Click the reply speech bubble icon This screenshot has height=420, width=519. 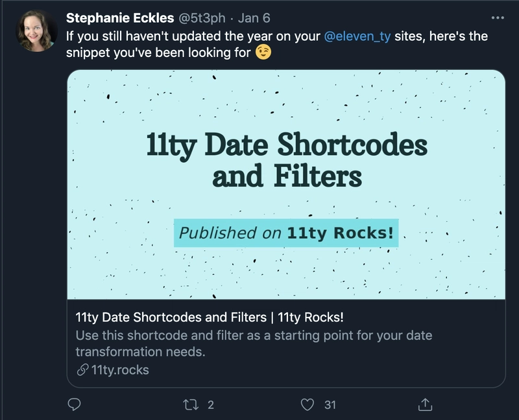tap(74, 404)
